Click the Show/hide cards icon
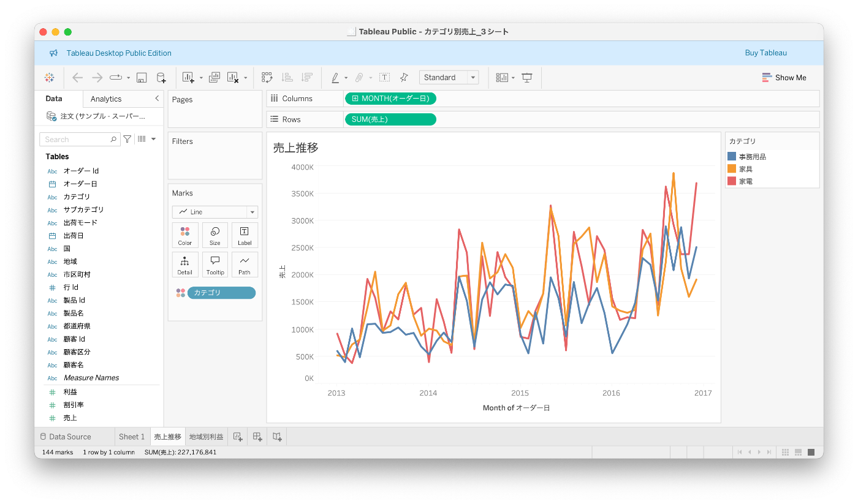Viewport: 858px width, 504px height. (x=502, y=78)
